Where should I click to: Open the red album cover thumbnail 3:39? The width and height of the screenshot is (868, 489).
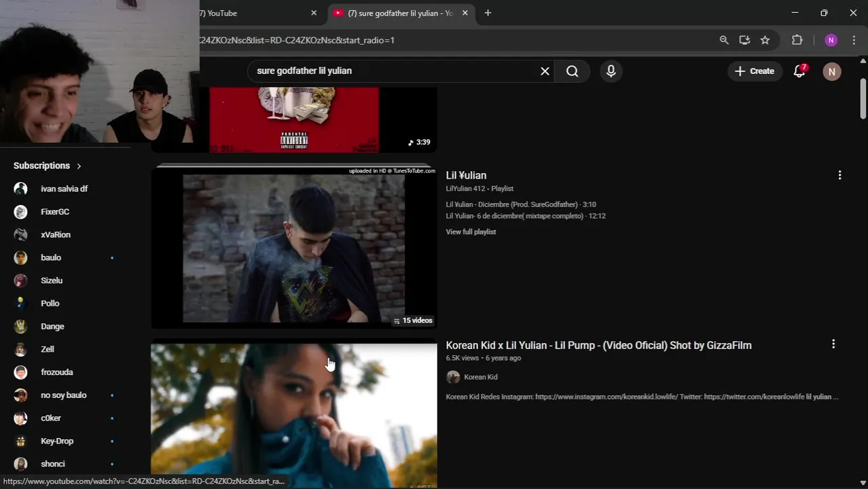pyautogui.click(x=293, y=120)
